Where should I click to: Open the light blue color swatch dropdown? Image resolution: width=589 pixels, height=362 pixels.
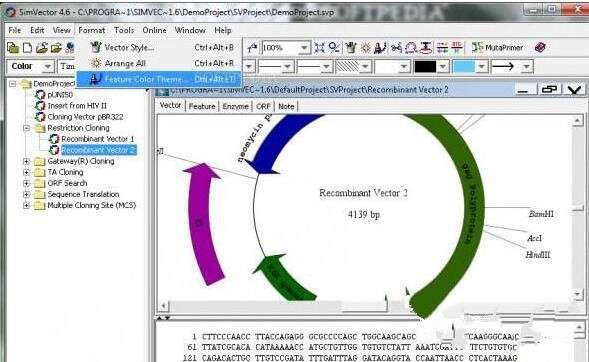point(482,67)
